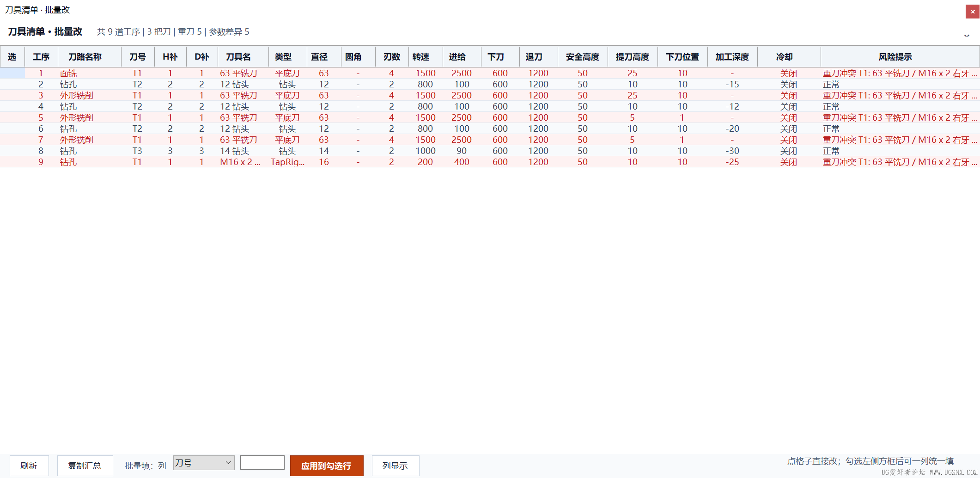Click spindle speed 1000 in row 8
The height and width of the screenshot is (478, 980).
(x=426, y=151)
